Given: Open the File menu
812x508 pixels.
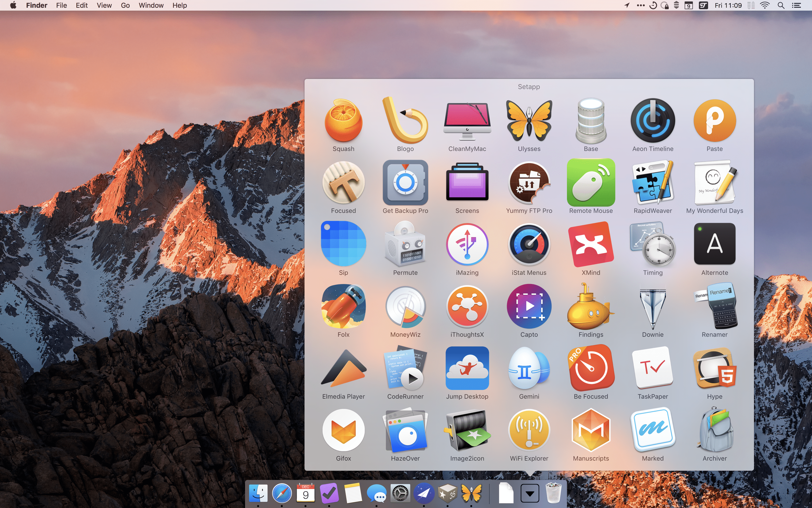Looking at the screenshot, I should pos(61,5).
